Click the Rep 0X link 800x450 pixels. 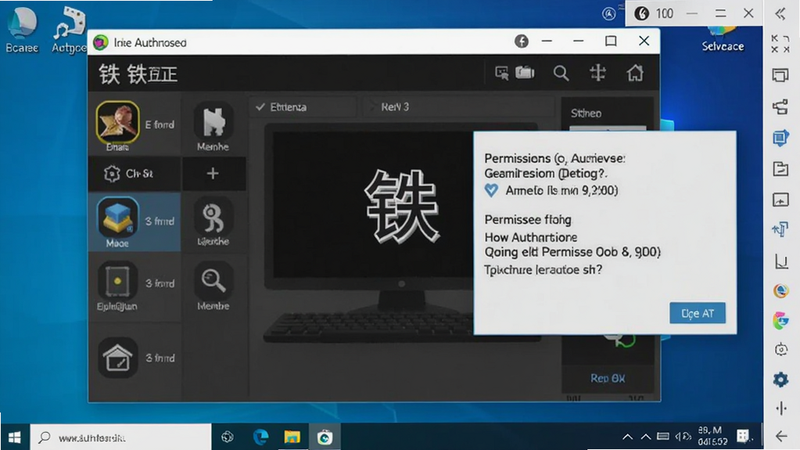(x=608, y=378)
